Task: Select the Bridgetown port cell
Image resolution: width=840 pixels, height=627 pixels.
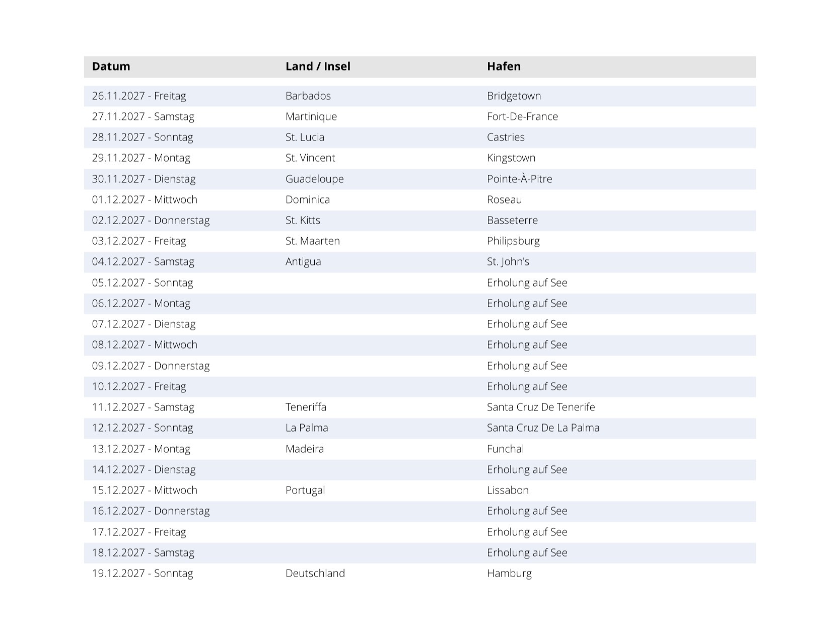Action: click(514, 96)
